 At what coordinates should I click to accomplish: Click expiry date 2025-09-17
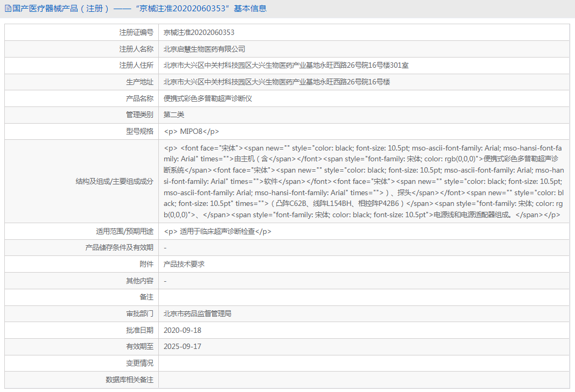point(183,347)
